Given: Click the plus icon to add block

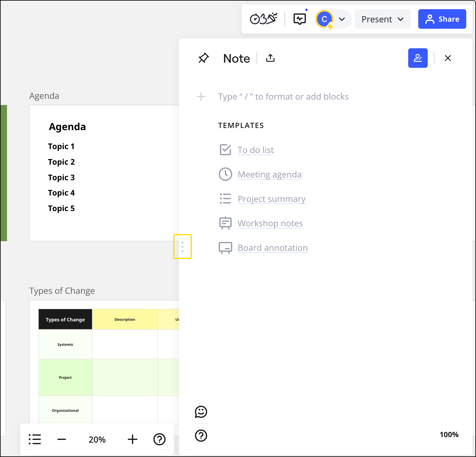Looking at the screenshot, I should point(201,97).
